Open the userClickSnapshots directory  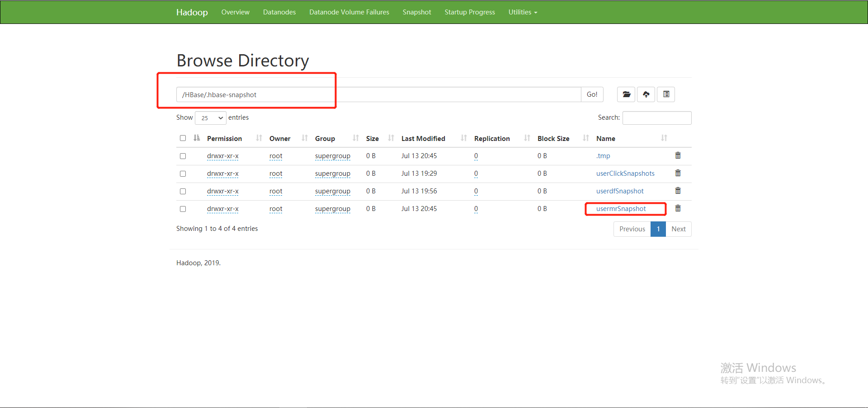[625, 174]
